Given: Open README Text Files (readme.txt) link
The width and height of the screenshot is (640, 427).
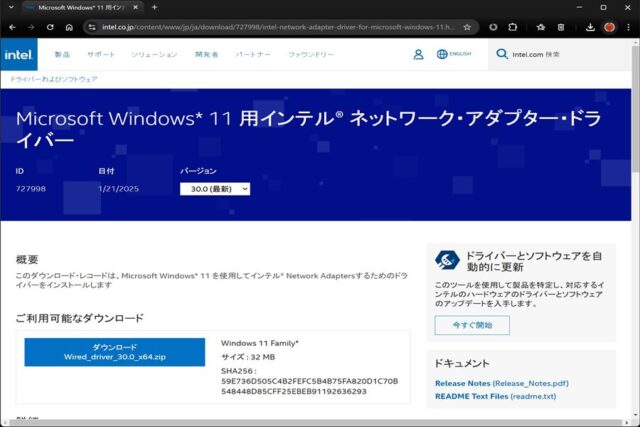Looking at the screenshot, I should (x=496, y=396).
